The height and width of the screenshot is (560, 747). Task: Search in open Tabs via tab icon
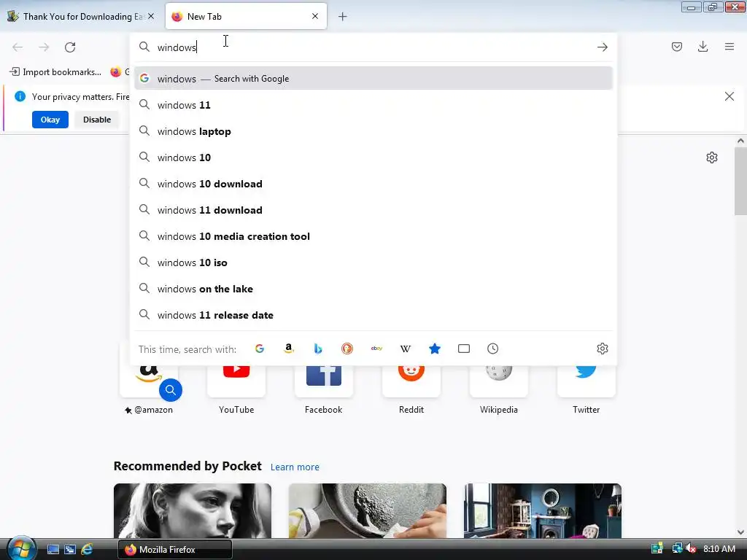[463, 349]
